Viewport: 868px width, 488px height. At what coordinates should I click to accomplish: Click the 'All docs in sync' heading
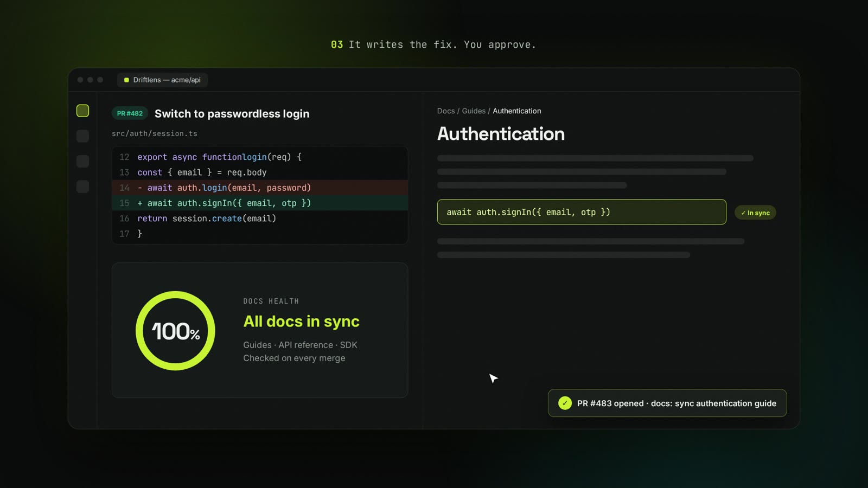[x=301, y=321]
